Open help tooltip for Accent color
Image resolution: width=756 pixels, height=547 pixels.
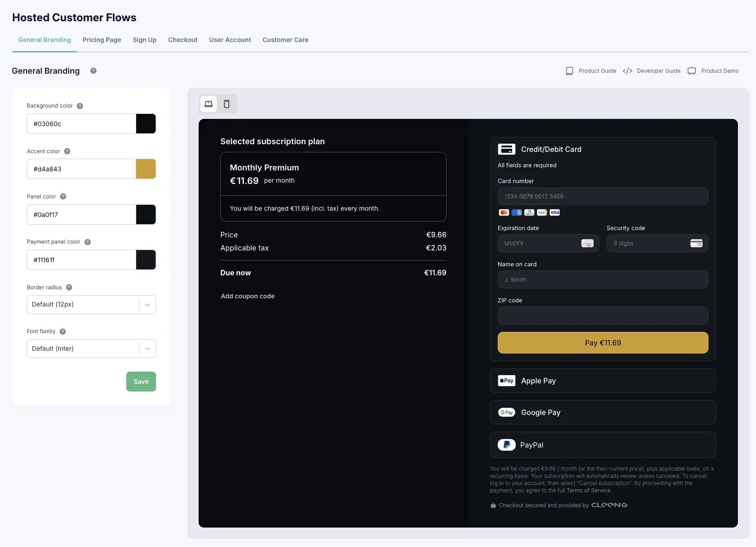(67, 151)
